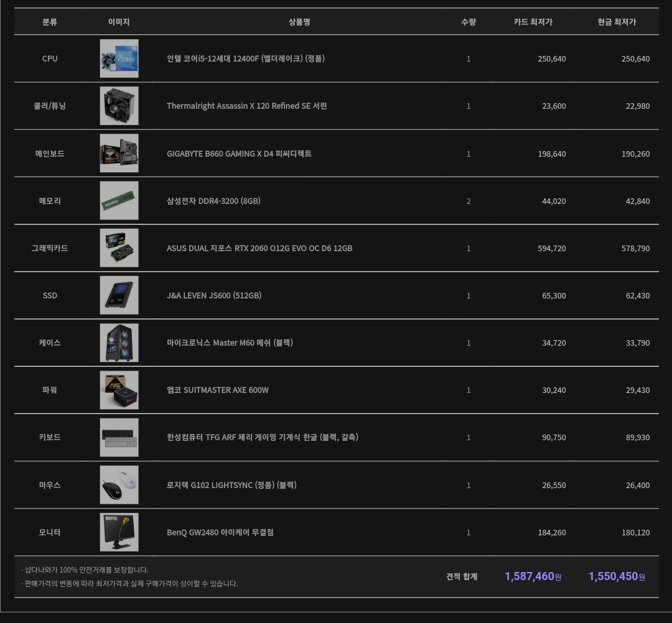Click the 샵다나와 안전거래 notice text
672x623 pixels.
click(85, 570)
